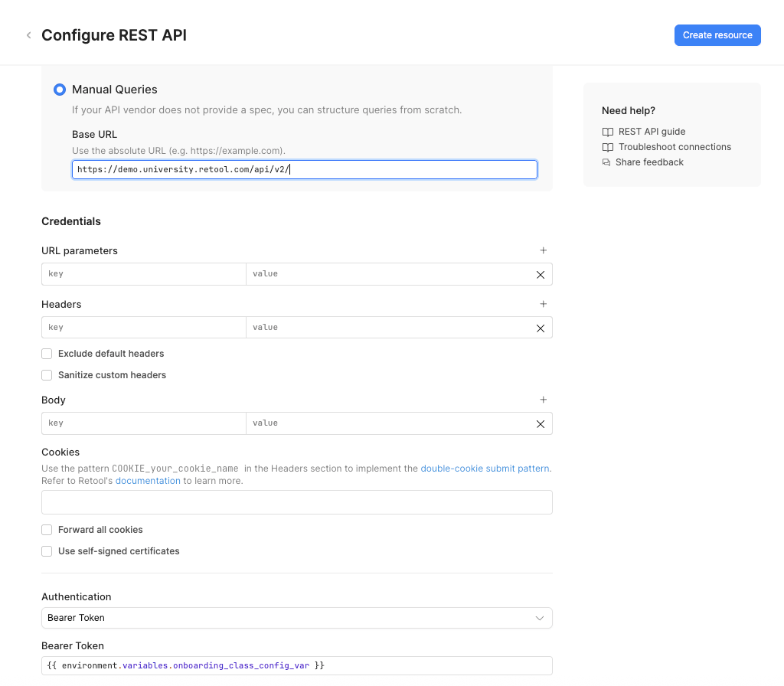Viewport: 784px width, 686px height.
Task: Open the REST API guide
Action: tap(652, 132)
